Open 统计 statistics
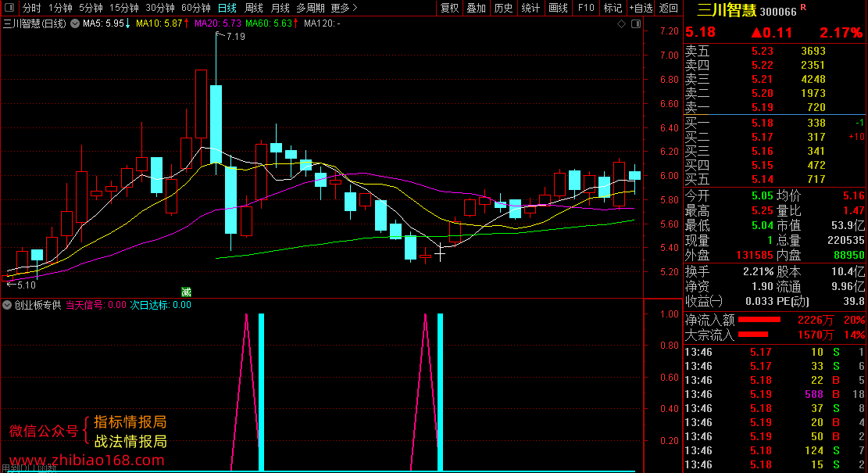This screenshot has width=868, height=473. point(530,8)
